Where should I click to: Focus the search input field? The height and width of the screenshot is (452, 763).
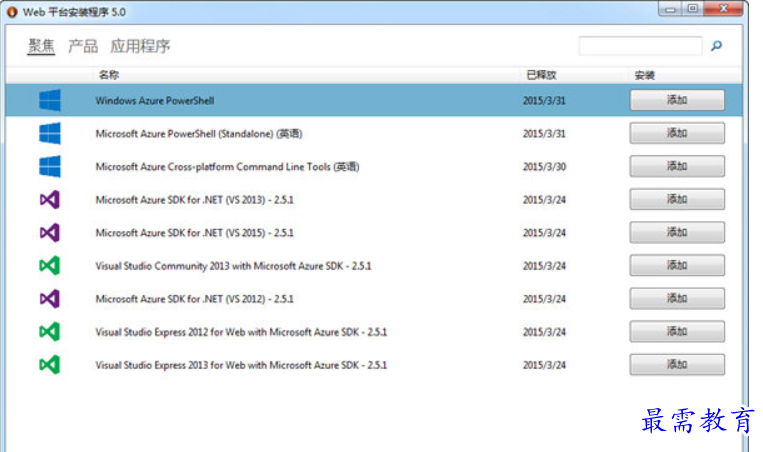point(640,46)
